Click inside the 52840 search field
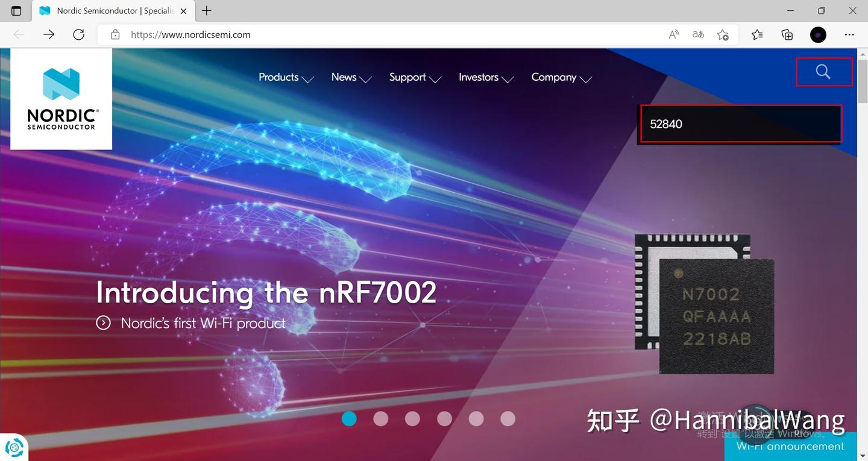868x461 pixels. (740, 124)
